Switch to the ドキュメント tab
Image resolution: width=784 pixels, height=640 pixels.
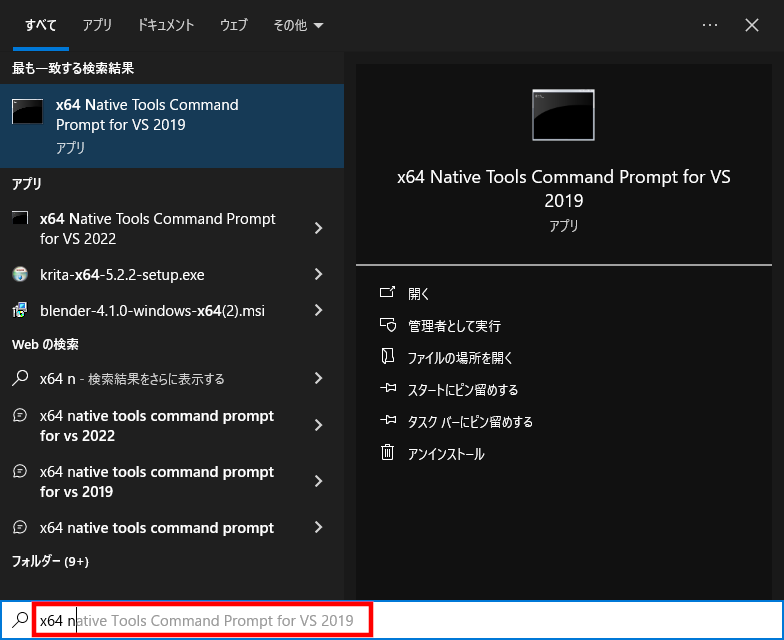point(166,25)
